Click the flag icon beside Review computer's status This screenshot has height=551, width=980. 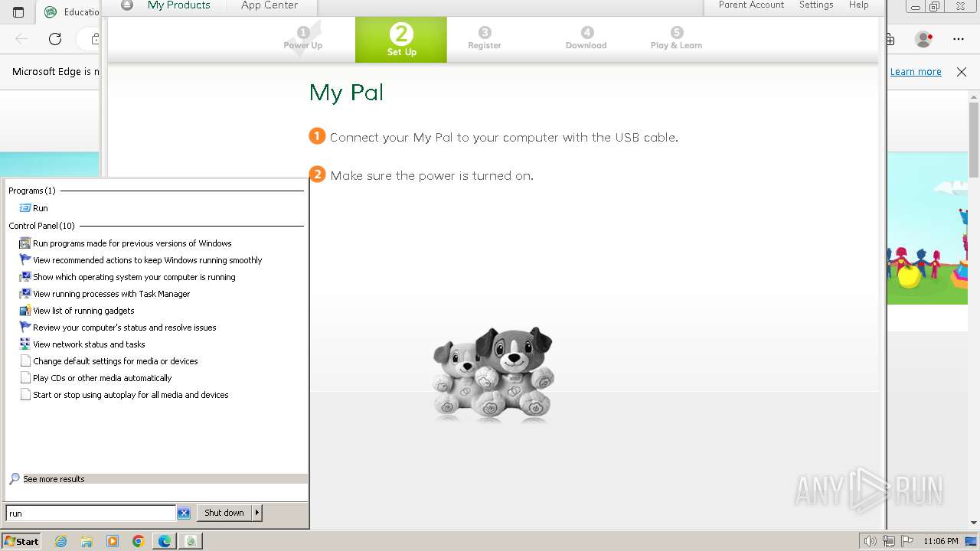25,328
